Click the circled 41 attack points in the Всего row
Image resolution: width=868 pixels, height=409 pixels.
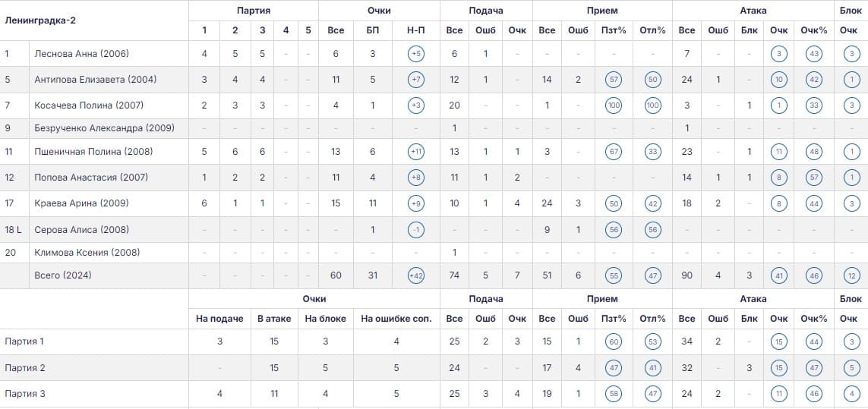[x=779, y=275]
